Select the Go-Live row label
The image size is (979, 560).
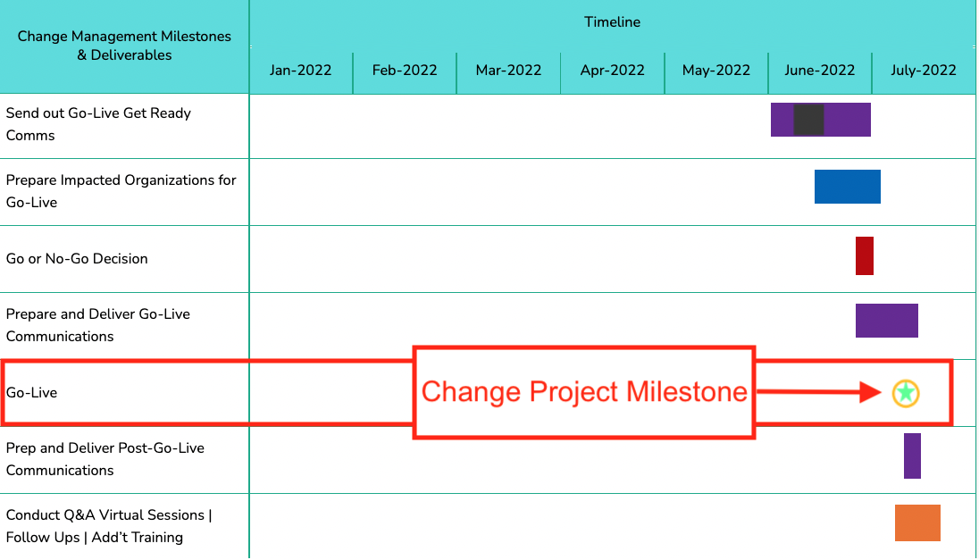pos(32,393)
